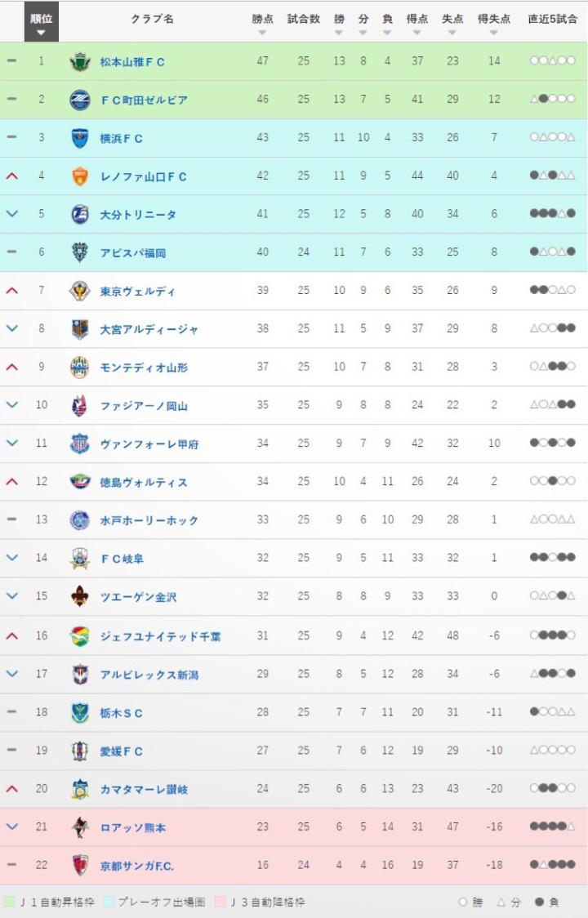
Task: Open the ヴァンフォーレ甲府 club link
Action: point(149,443)
